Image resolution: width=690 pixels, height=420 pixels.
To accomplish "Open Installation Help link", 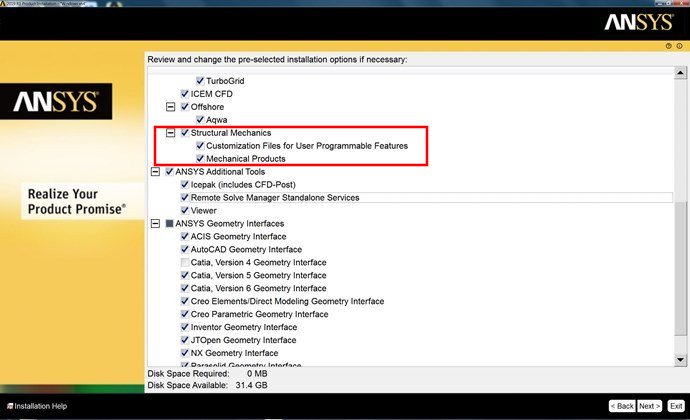I will (x=37, y=406).
